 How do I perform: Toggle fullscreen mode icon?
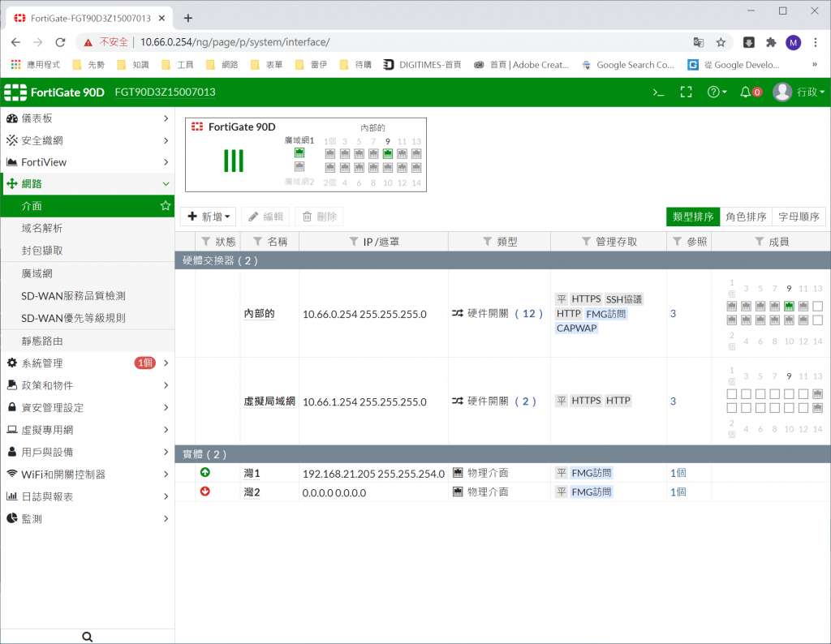[x=686, y=92]
